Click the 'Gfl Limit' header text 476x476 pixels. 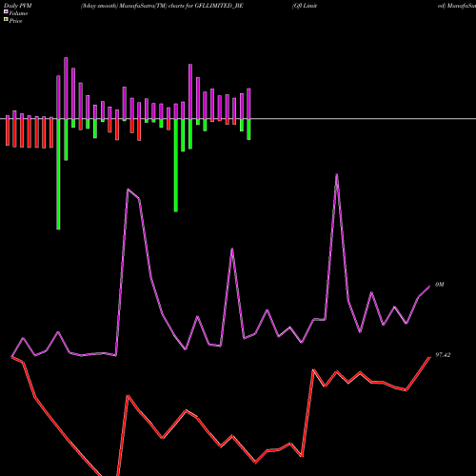click(x=305, y=6)
